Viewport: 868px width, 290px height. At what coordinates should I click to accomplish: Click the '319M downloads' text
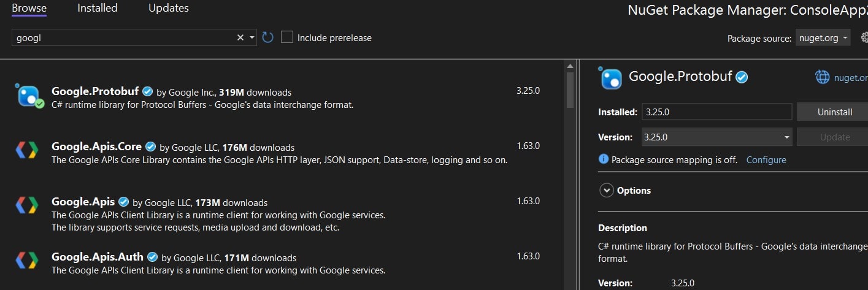tap(255, 93)
